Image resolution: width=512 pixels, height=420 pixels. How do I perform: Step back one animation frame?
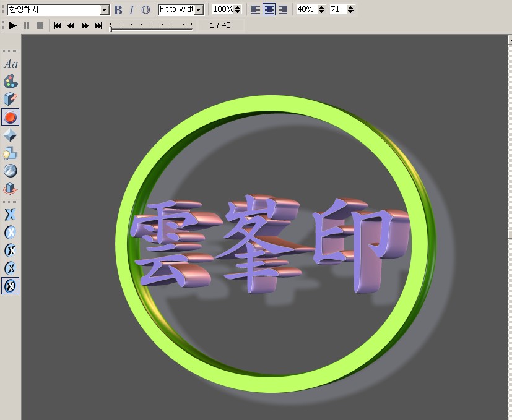(x=71, y=25)
